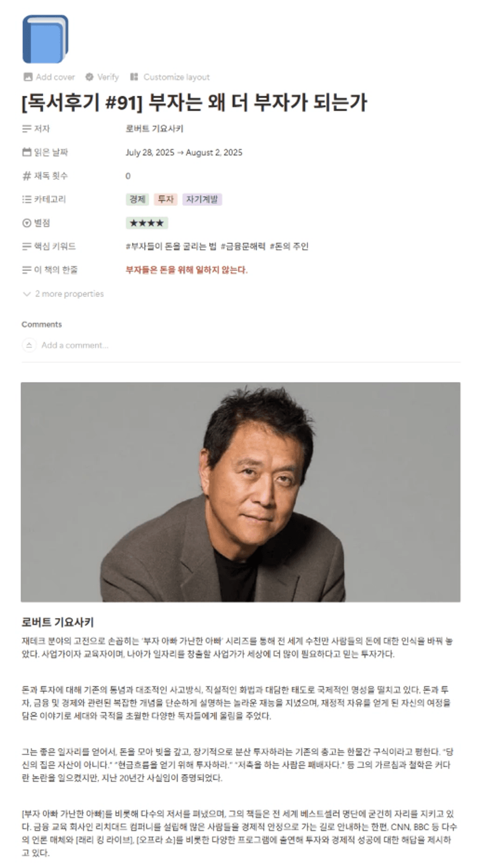Viewport: 486px width, 868px height.
Task: Click the 별점 select property icon
Action: point(26,223)
